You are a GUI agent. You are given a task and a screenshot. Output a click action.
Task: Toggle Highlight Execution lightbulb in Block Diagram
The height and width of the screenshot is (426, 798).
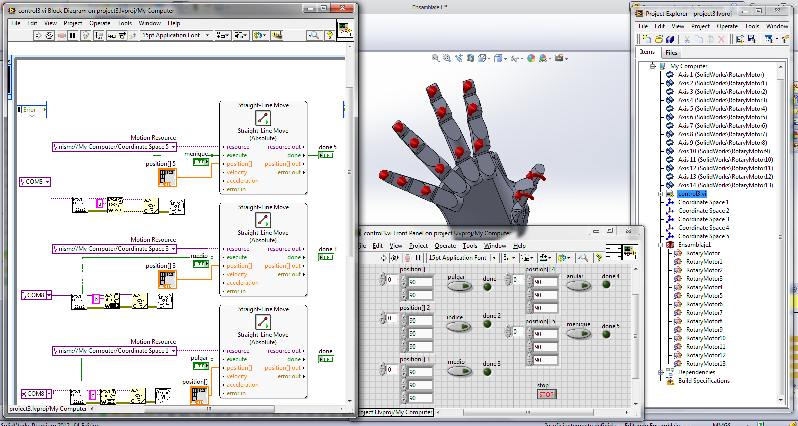point(86,35)
